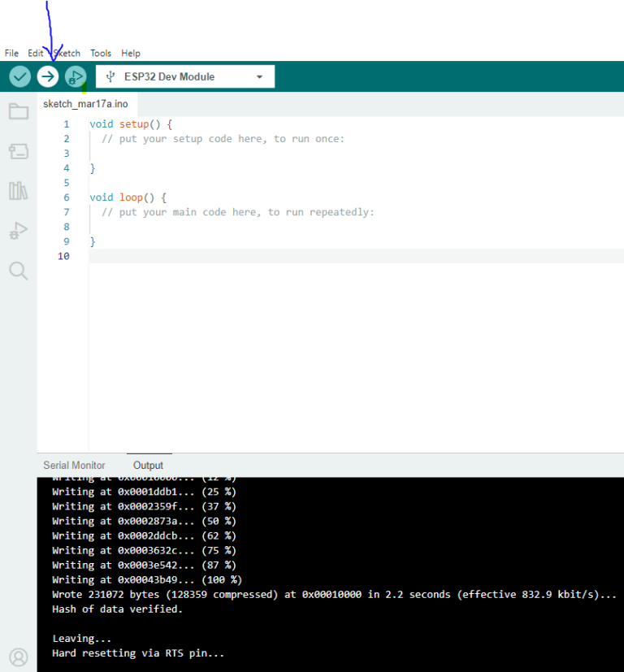Viewport: 624px width, 672px height.
Task: Open the Boards Manager sidebar icon
Action: [x=18, y=151]
